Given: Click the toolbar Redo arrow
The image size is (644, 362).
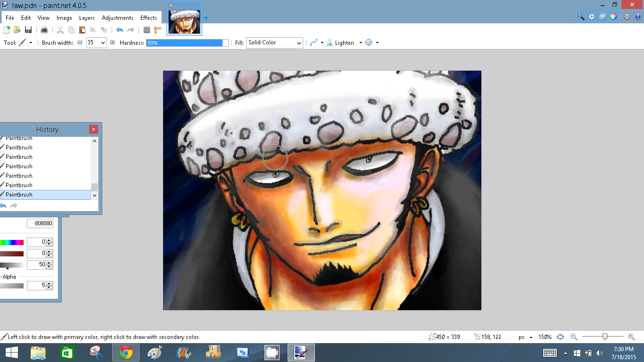Looking at the screenshot, I should click(x=131, y=30).
